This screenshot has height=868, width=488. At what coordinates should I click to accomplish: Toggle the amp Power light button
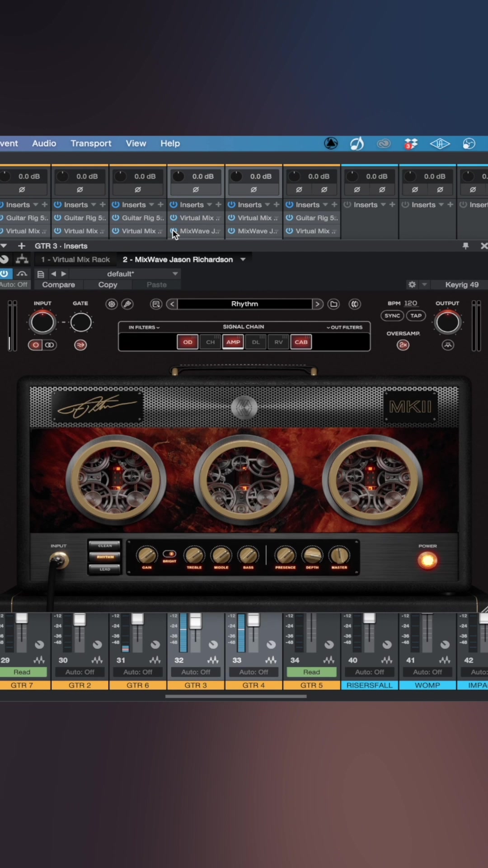[427, 561]
